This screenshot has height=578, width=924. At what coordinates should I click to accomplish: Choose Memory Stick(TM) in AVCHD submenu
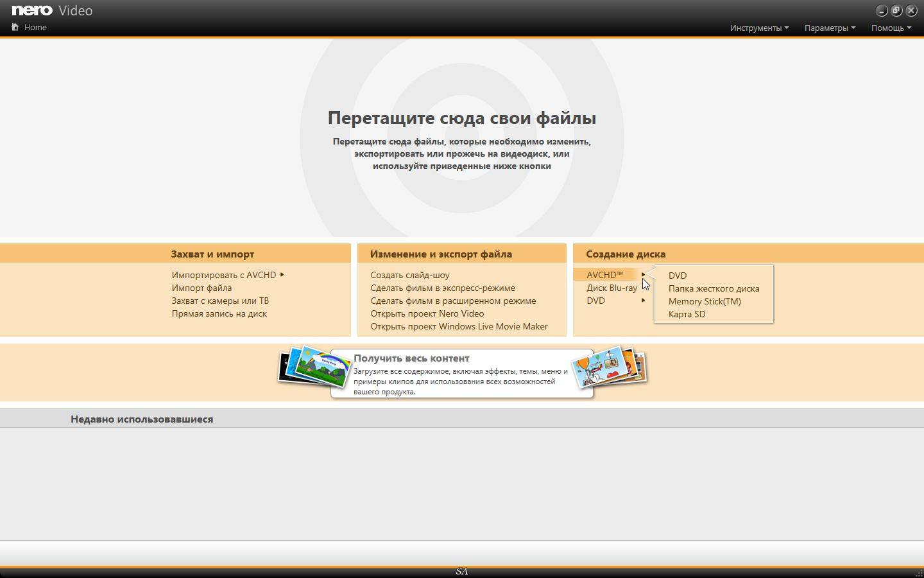[705, 301]
